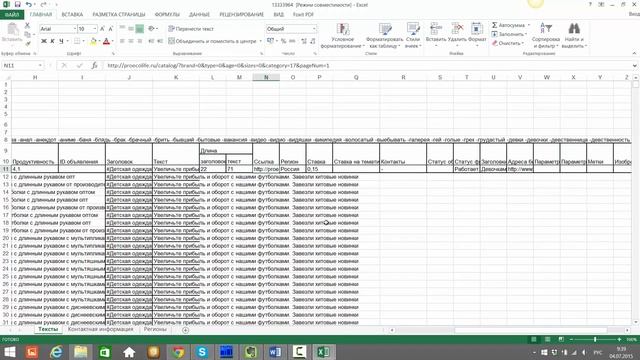Toggle underline (Ч) formatting
The height and width of the screenshot is (360, 640).
[62, 41]
